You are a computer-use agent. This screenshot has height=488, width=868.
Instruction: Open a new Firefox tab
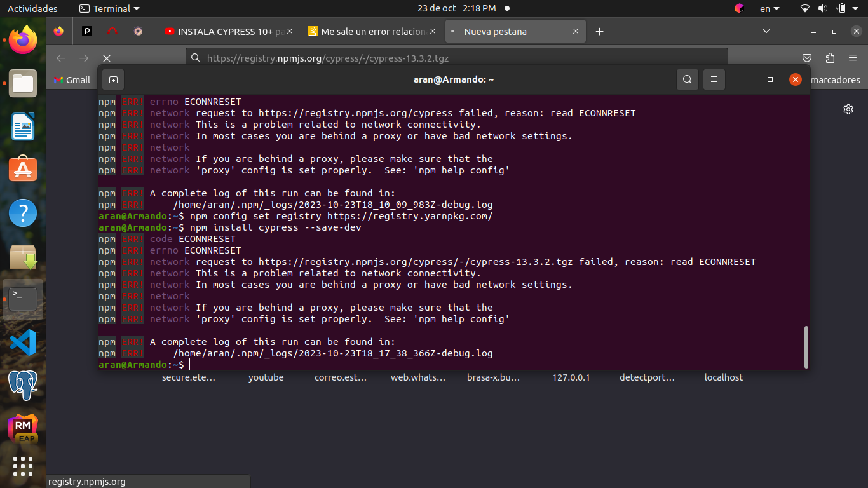pyautogui.click(x=599, y=32)
